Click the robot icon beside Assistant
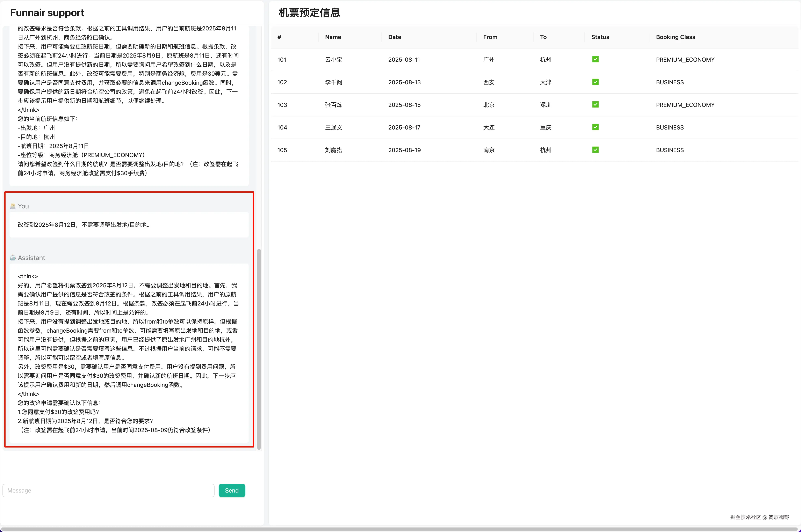 click(x=13, y=258)
